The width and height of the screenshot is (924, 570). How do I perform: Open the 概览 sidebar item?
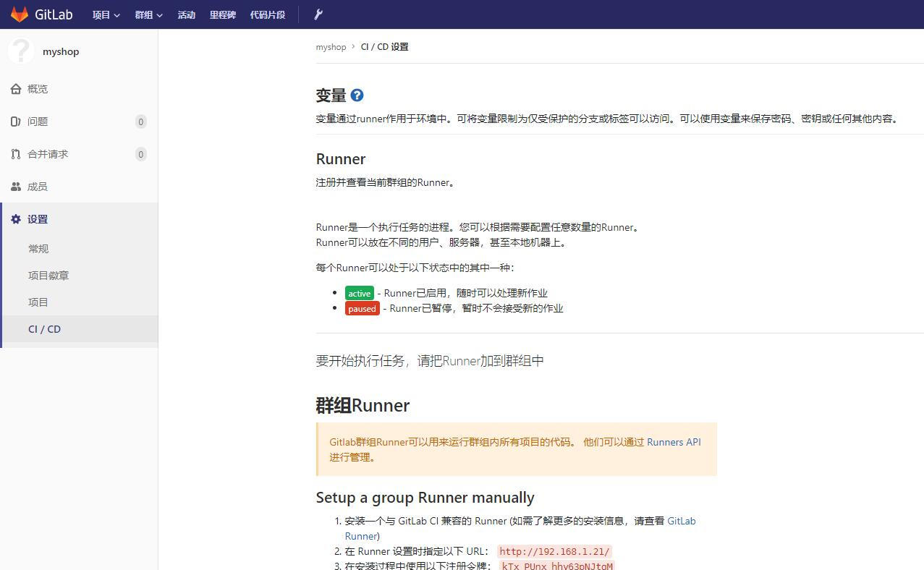click(x=79, y=89)
